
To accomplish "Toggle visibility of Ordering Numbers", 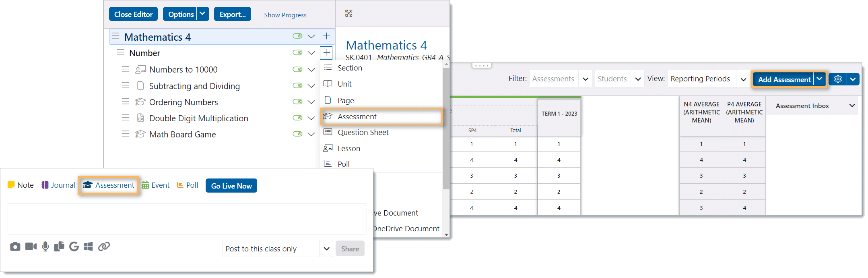I will [x=297, y=102].
